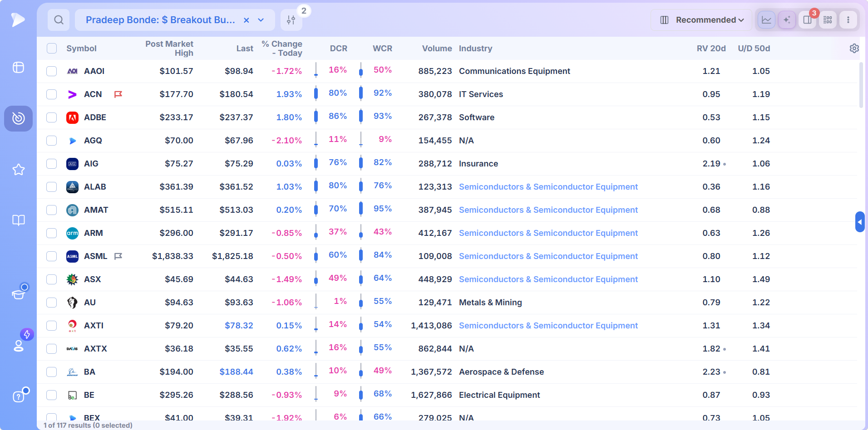Open the AI sparkle assistant icon
Viewport: 868px width, 430px height.
[787, 20]
